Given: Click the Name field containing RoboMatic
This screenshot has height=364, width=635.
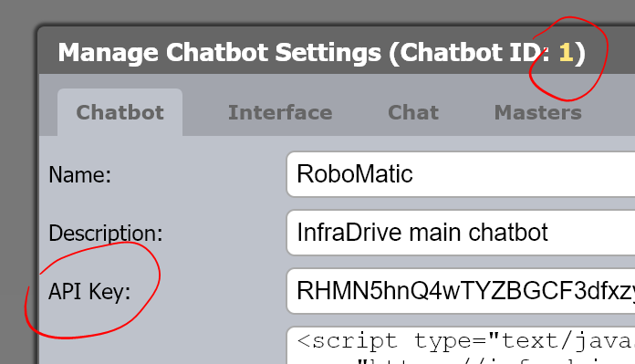Looking at the screenshot, I should pos(461,174).
